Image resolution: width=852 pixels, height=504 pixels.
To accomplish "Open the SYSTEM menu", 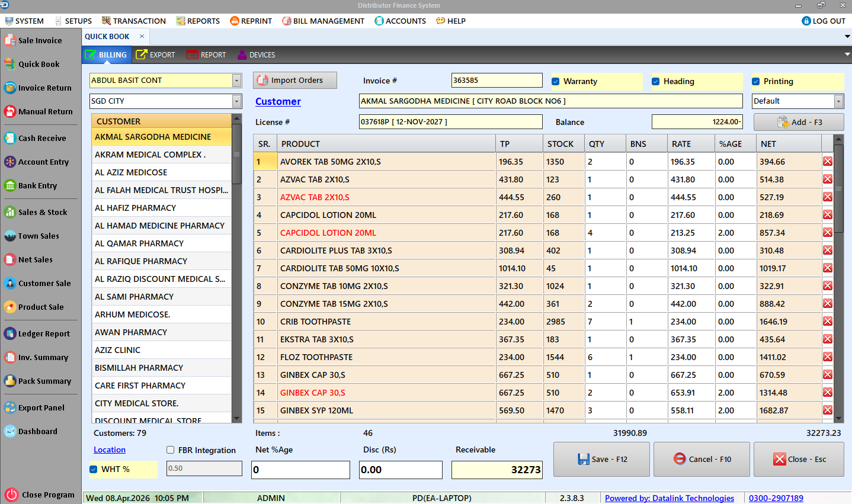I will [x=24, y=21].
